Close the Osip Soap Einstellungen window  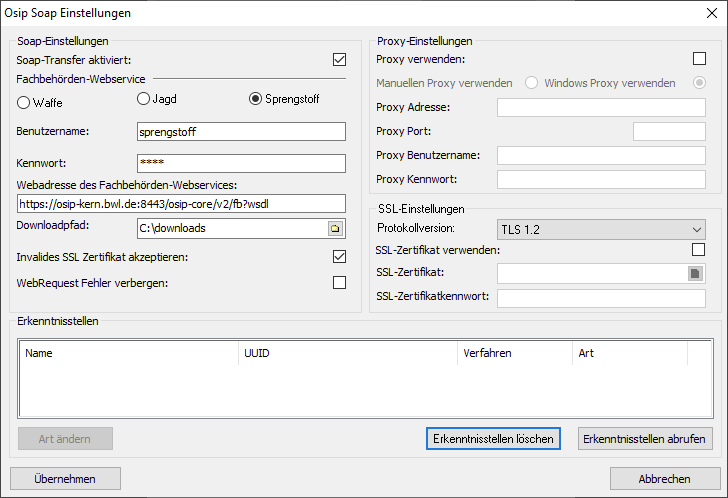712,13
